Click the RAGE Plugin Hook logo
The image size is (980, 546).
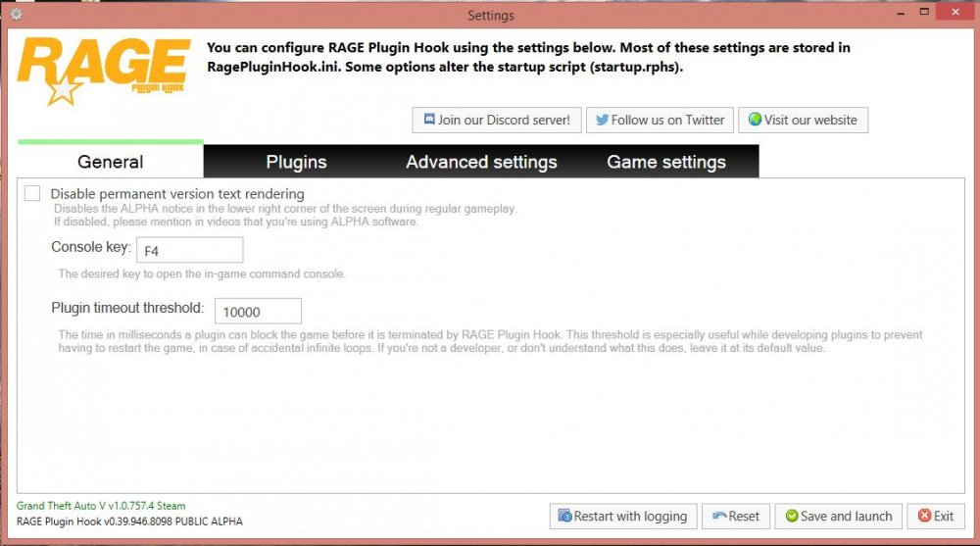[x=104, y=71]
